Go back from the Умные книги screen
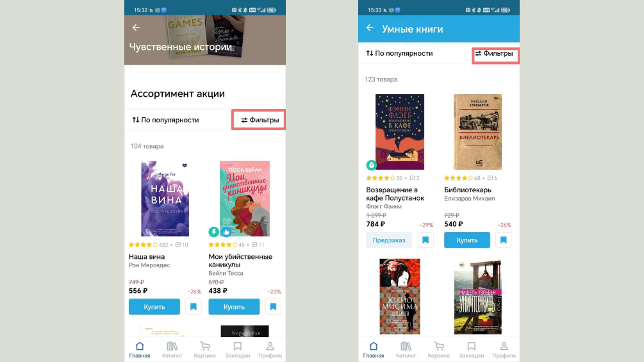 [370, 28]
